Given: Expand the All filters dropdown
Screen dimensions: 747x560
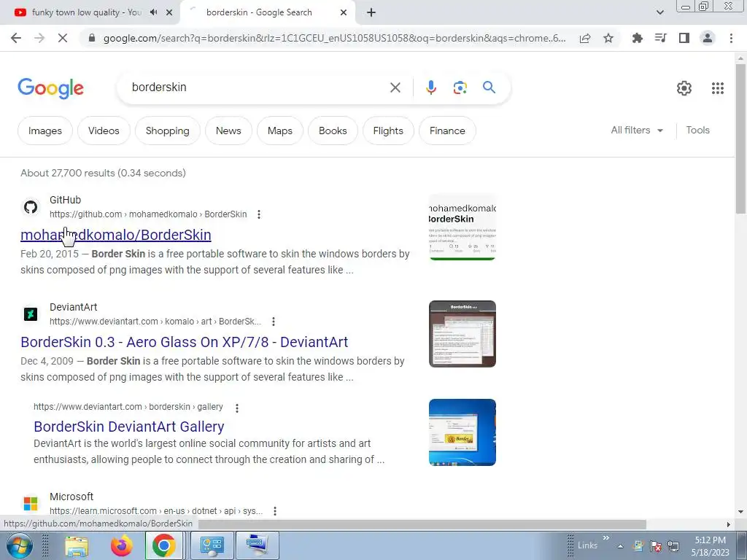Looking at the screenshot, I should [x=637, y=130].
